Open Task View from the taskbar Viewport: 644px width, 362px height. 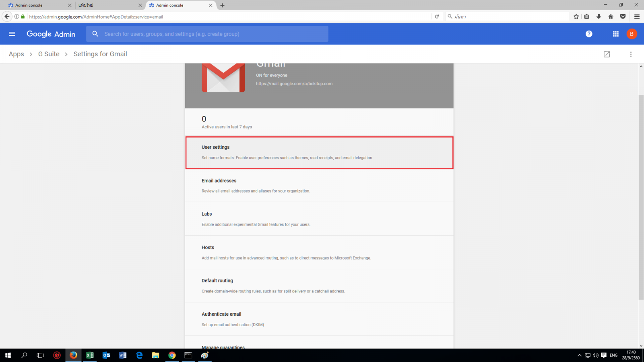pyautogui.click(x=40, y=355)
